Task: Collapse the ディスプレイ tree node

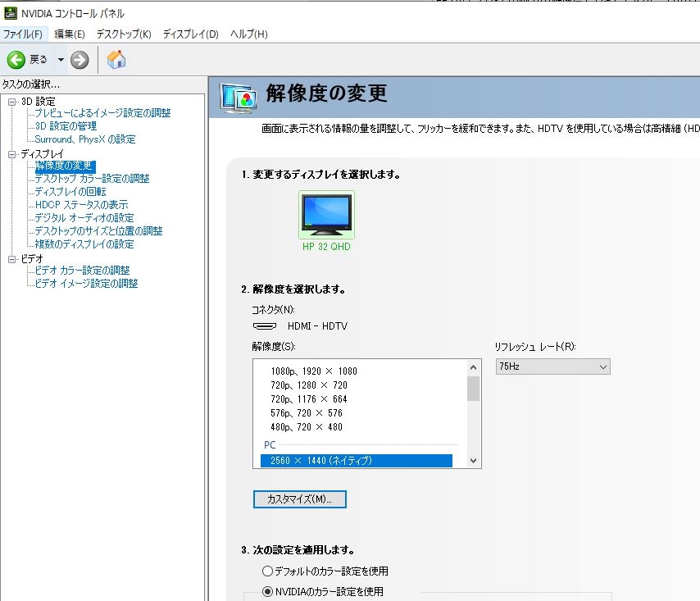Action: point(12,154)
